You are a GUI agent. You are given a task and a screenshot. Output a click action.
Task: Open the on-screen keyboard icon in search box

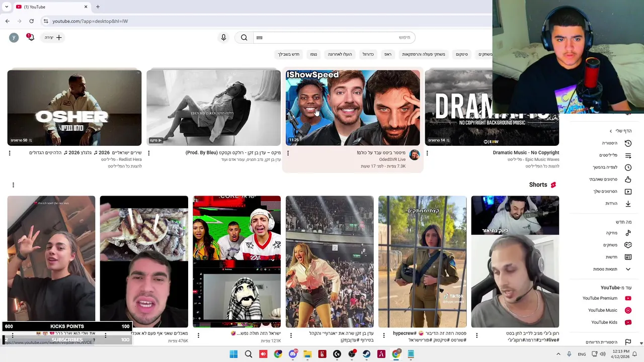260,38
